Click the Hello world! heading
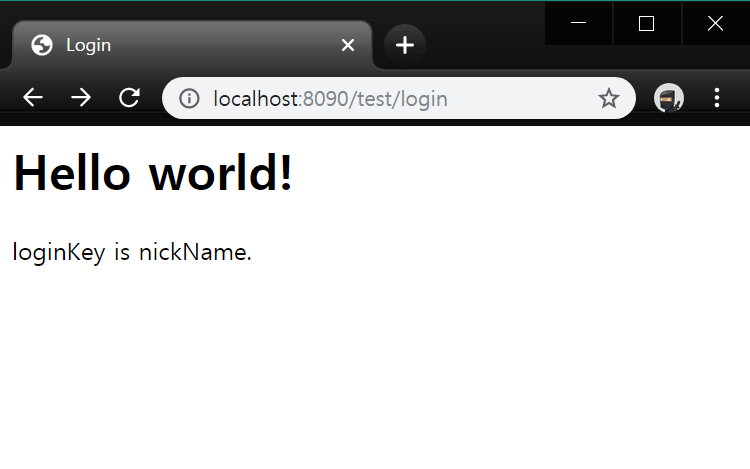750x469 pixels. [153, 173]
